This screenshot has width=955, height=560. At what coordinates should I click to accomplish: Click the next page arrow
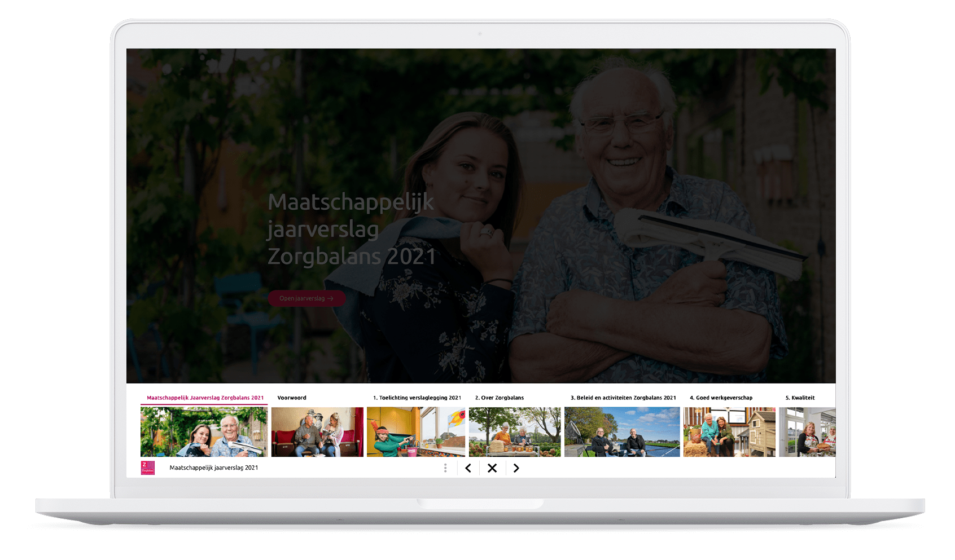point(516,468)
